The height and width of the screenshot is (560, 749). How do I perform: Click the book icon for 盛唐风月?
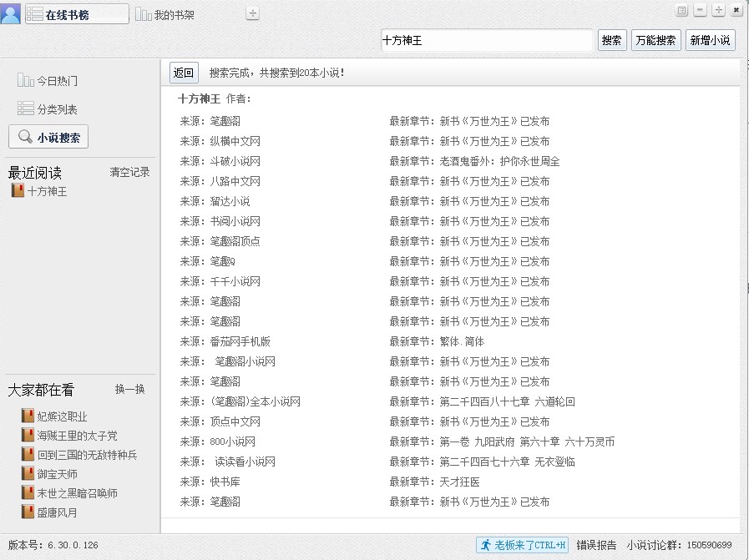click(x=28, y=512)
